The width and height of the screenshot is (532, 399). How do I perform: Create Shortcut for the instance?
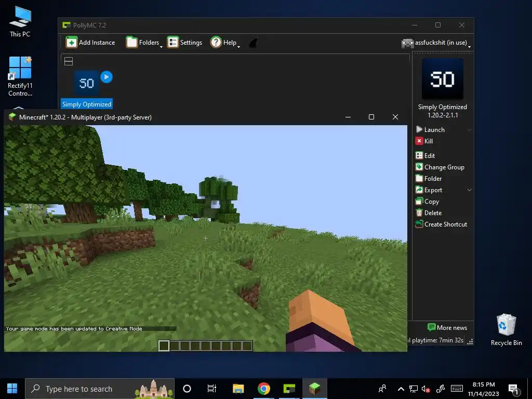click(441, 224)
